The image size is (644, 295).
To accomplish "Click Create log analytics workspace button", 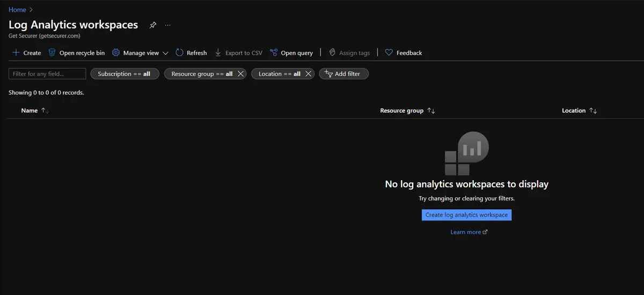I will [466, 215].
